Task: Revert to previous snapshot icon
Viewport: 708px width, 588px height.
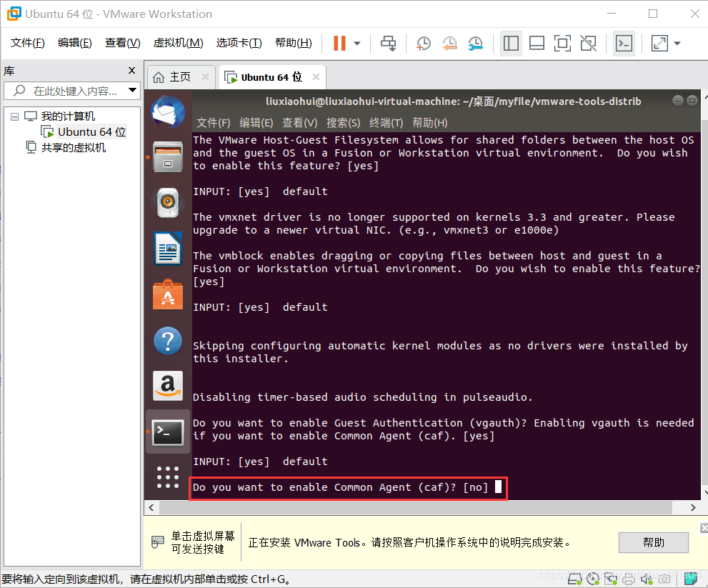Action: (x=449, y=44)
